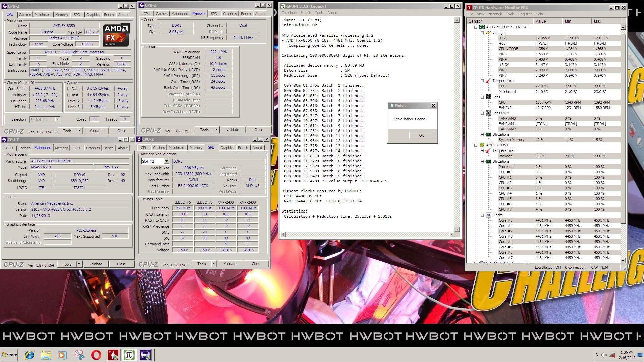Switch to GPUPI via its pi taskbar icon
644x362 pixels.
(129, 355)
